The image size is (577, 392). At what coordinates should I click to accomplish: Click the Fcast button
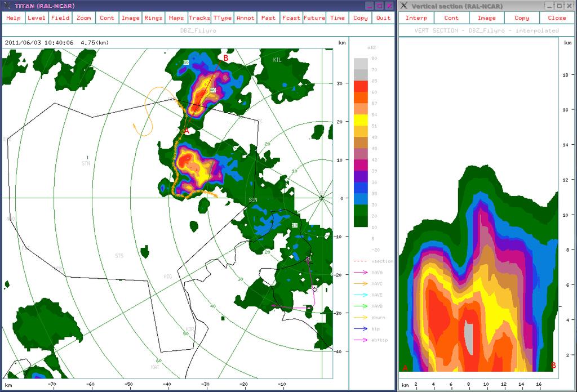pyautogui.click(x=291, y=17)
